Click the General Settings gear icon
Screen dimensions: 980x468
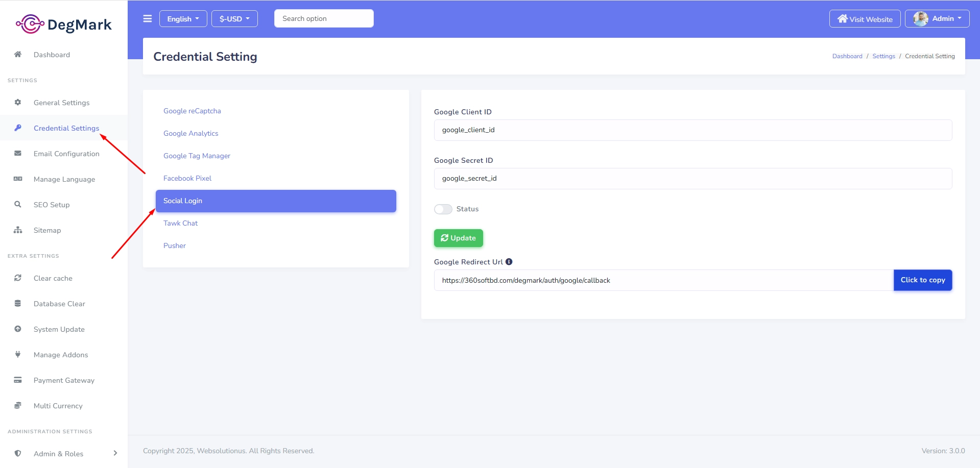pyautogui.click(x=18, y=102)
